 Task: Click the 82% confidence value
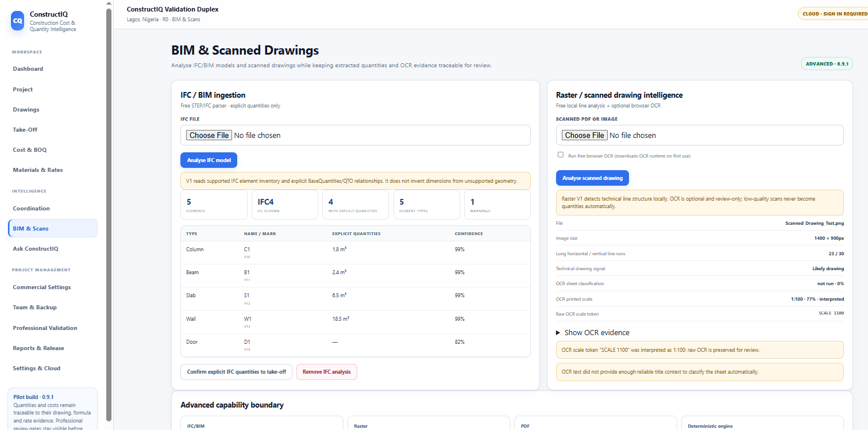click(460, 342)
